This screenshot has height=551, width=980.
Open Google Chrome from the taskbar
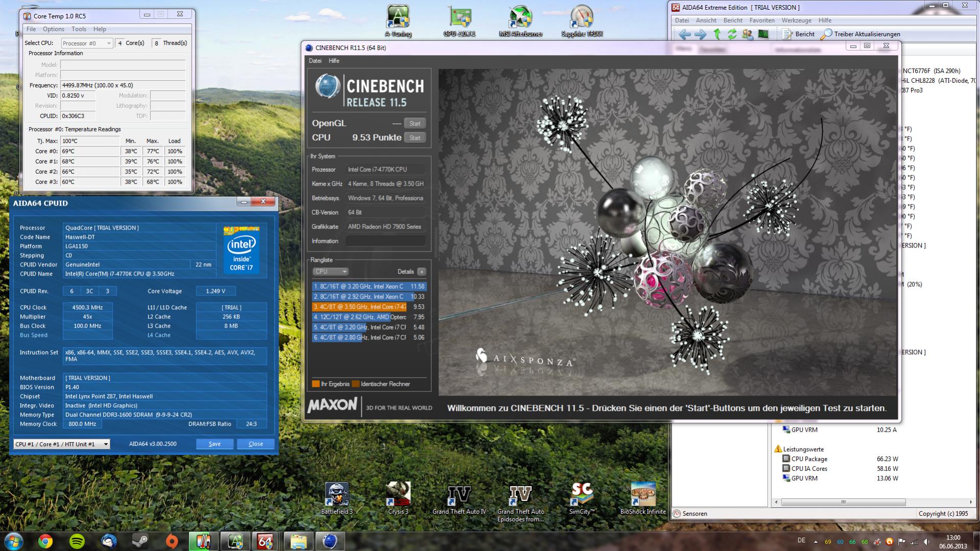[x=45, y=541]
